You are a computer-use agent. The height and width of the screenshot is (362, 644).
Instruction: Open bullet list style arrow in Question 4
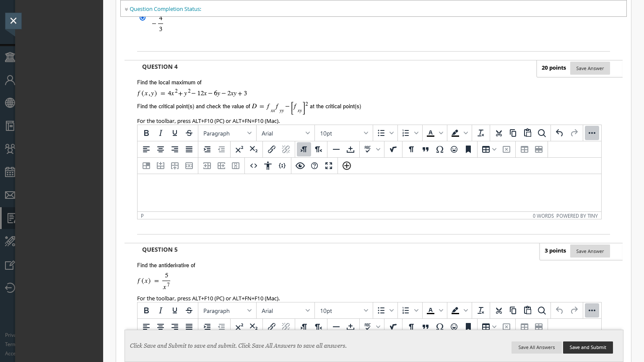tap(392, 133)
